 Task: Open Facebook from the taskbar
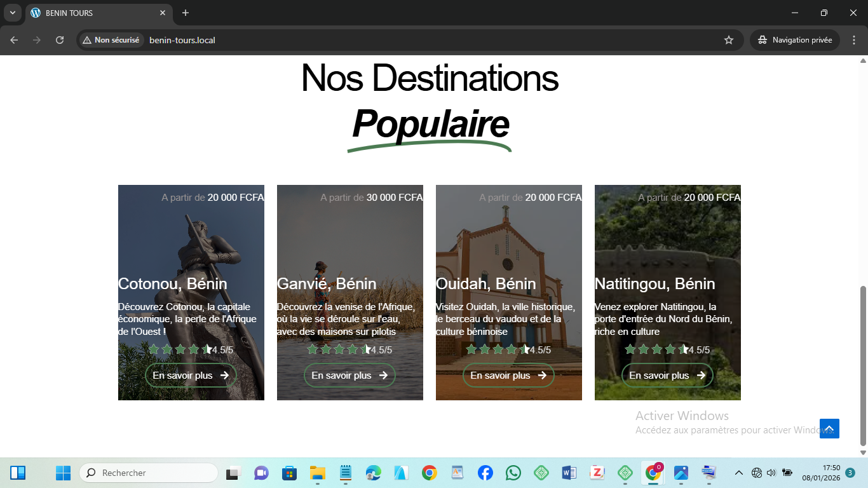(x=485, y=473)
